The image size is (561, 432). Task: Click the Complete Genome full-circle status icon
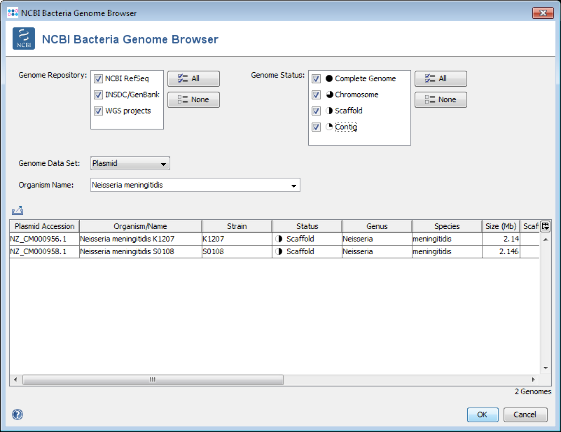click(329, 78)
